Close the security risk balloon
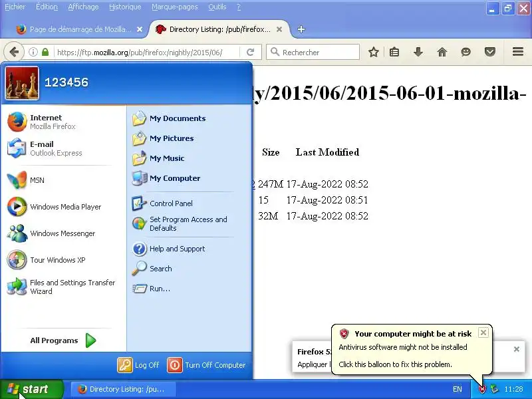The height and width of the screenshot is (399, 532). pyautogui.click(x=483, y=332)
